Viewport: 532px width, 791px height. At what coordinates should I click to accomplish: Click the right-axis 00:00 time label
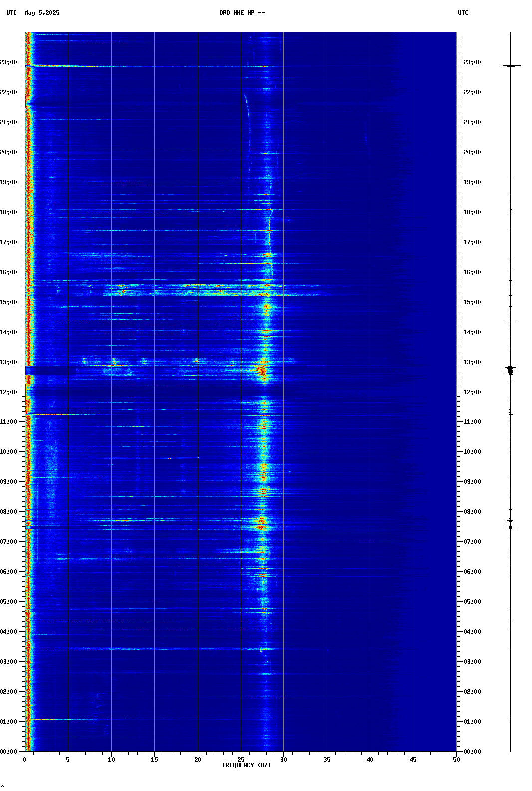472,752
